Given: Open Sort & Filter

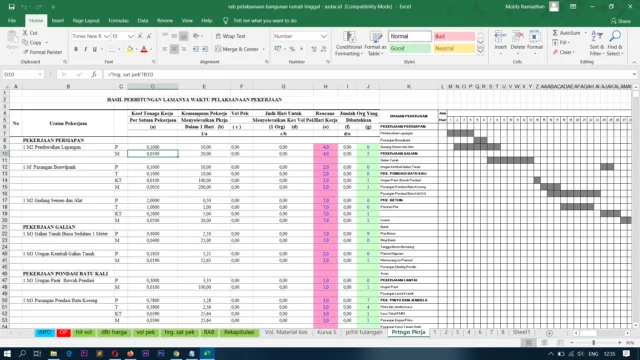Looking at the screenshot, I should (597, 43).
